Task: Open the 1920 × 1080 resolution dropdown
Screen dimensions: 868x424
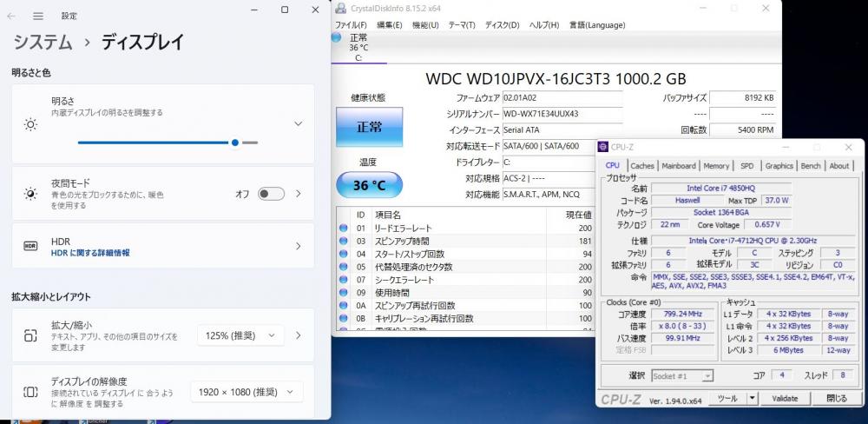Action: tap(247, 392)
